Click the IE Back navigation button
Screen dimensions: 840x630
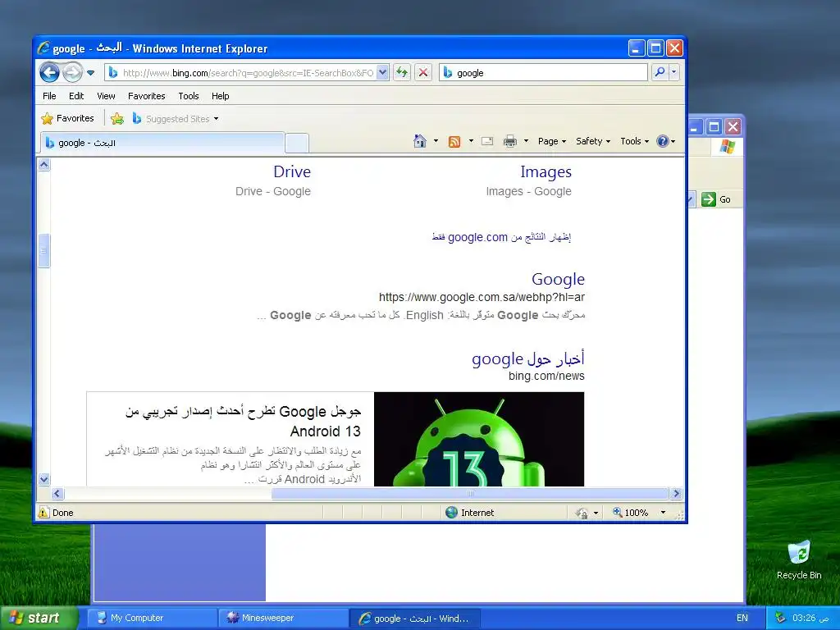(49, 72)
